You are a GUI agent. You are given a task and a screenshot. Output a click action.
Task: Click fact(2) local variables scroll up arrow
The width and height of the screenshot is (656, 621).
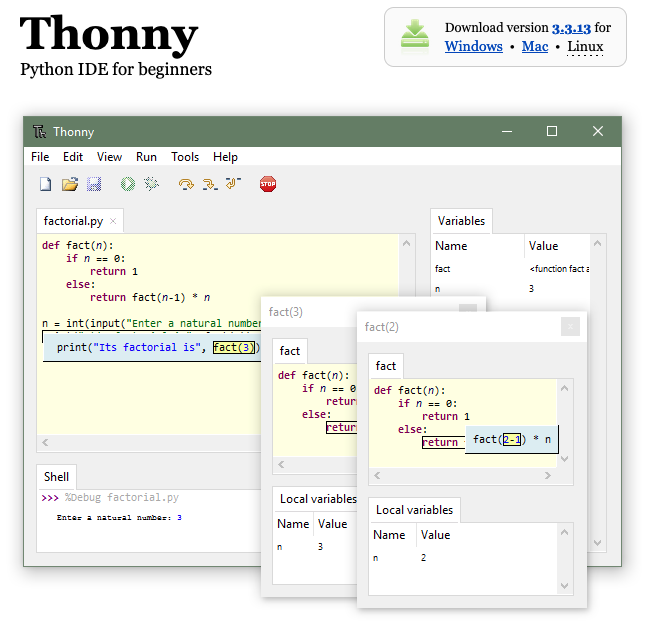pyautogui.click(x=564, y=532)
